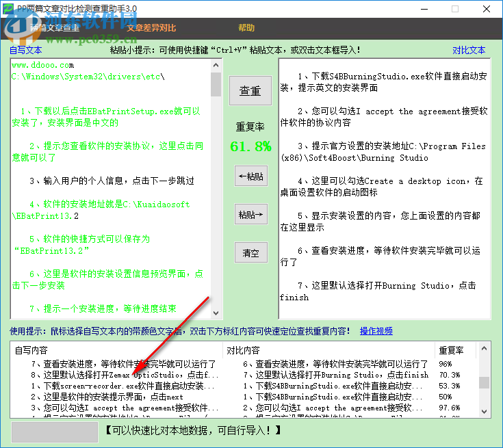This screenshot has height=448, width=503.
Task: Click '3、输入用户的个人信息' line in left text
Action: pos(112,181)
